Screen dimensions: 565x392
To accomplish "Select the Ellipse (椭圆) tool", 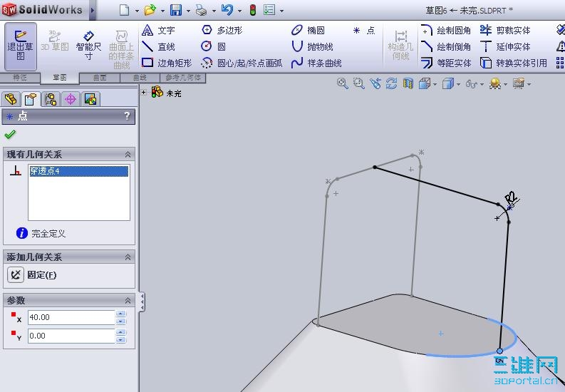I will [308, 30].
